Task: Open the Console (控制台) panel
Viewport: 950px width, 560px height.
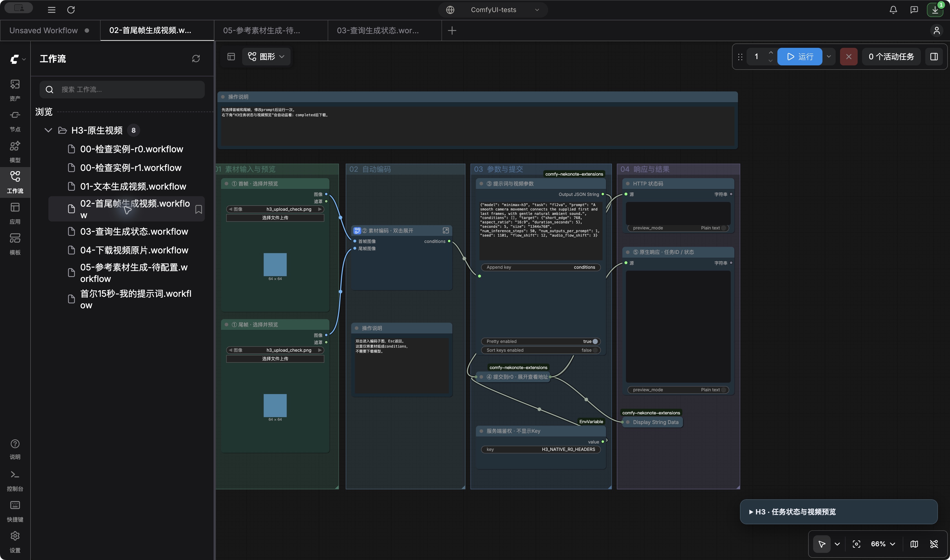Action: [x=15, y=480]
